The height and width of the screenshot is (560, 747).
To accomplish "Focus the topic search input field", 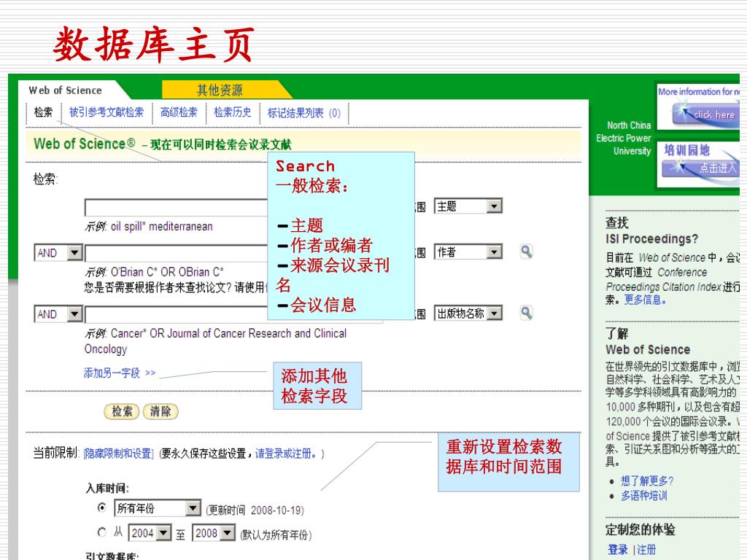I will [x=177, y=208].
